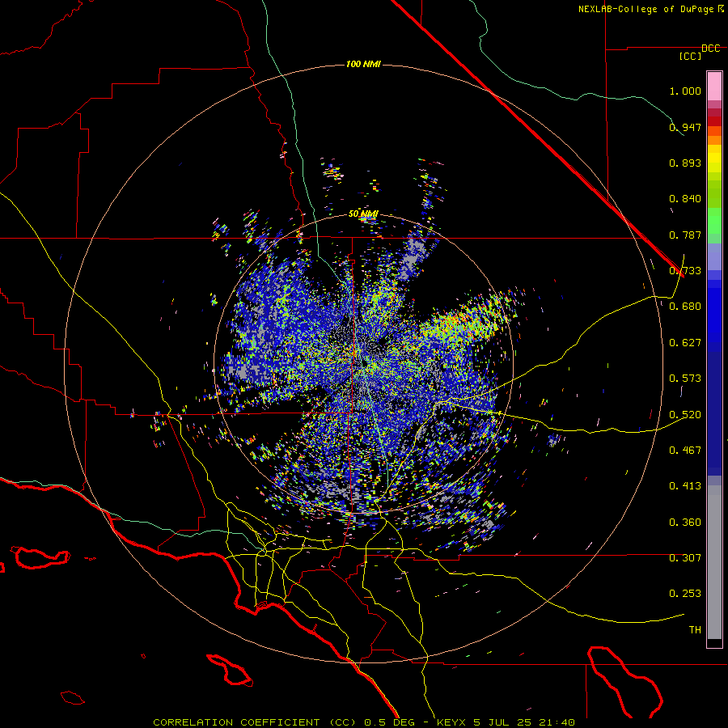Click the radar site at the sweep center

pyautogui.click(x=363, y=363)
